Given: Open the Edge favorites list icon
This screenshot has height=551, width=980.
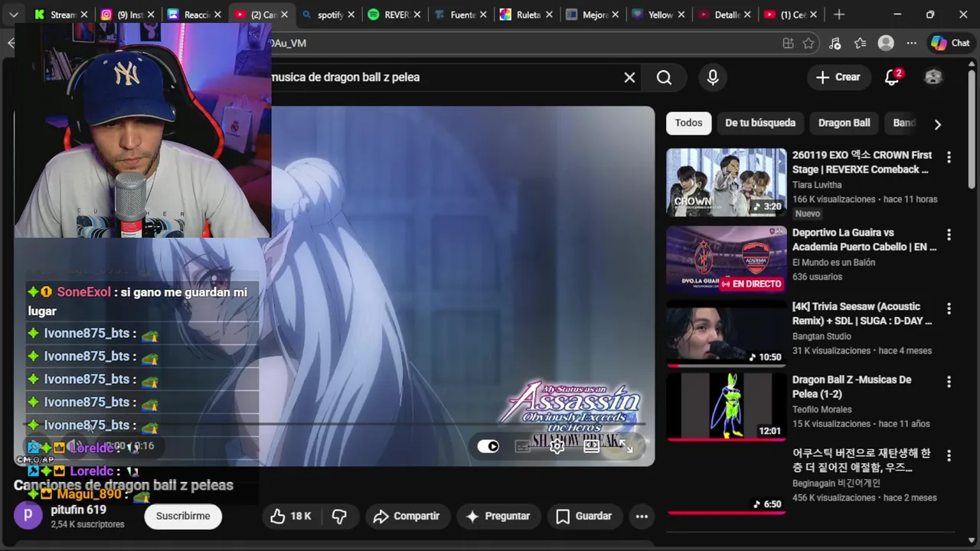Looking at the screenshot, I should (861, 44).
